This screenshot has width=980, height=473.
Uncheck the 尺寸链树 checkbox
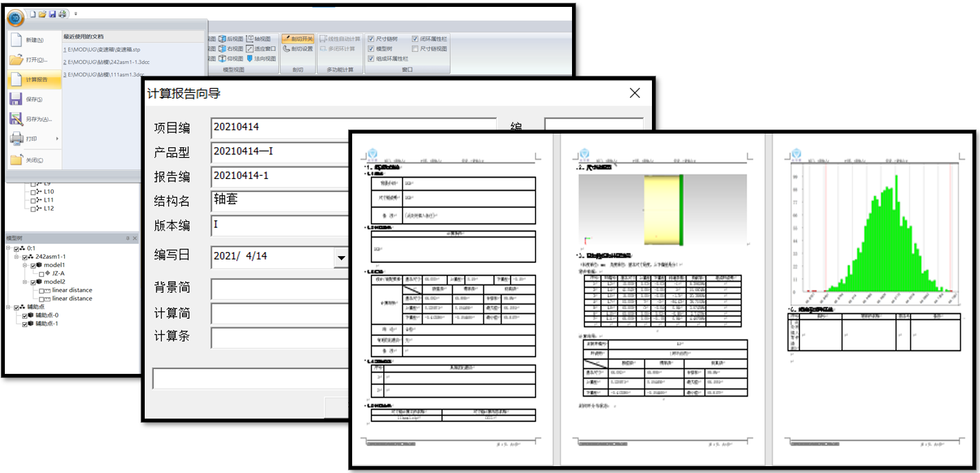371,39
